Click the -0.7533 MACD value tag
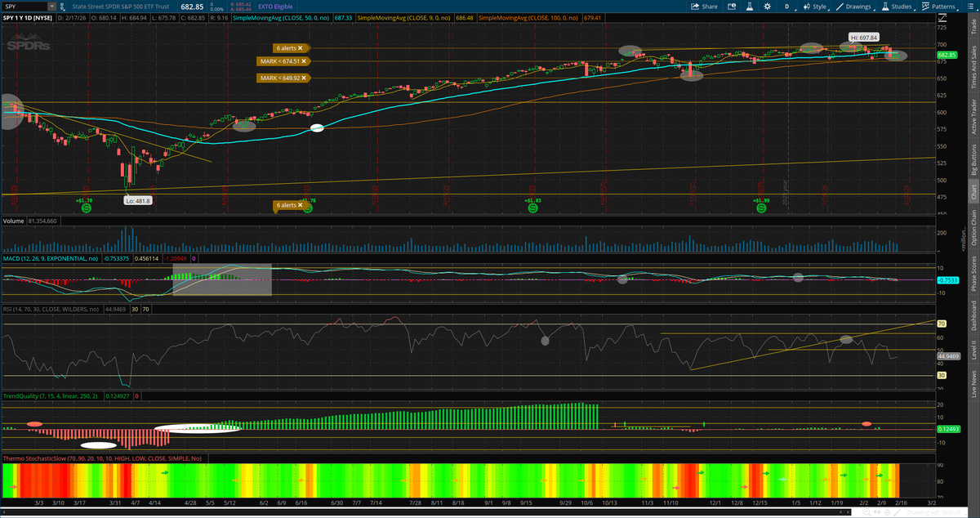The height and width of the screenshot is (518, 980). 947,279
